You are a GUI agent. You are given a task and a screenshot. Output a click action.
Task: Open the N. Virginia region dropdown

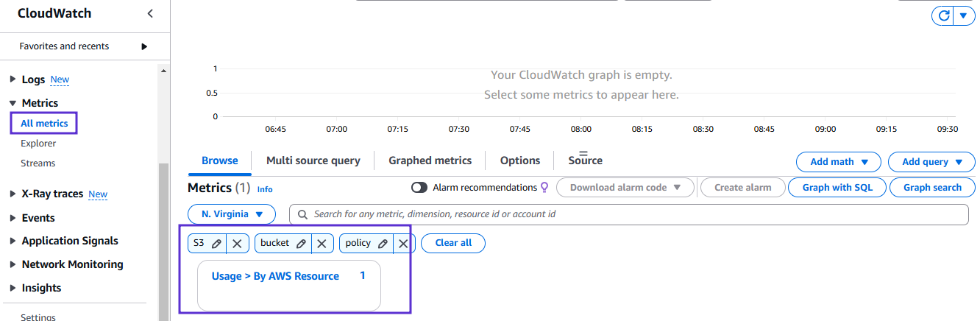coord(232,214)
